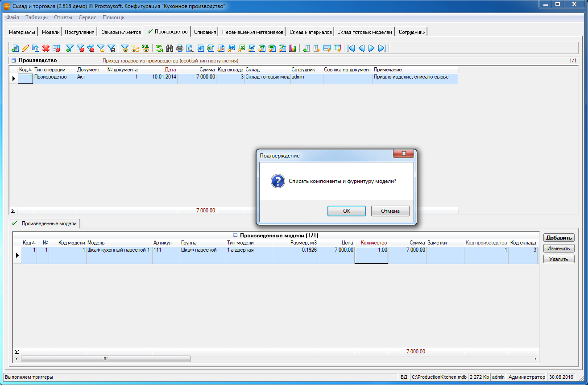
Task: Open the bar chart diagram icon
Action: (293, 48)
